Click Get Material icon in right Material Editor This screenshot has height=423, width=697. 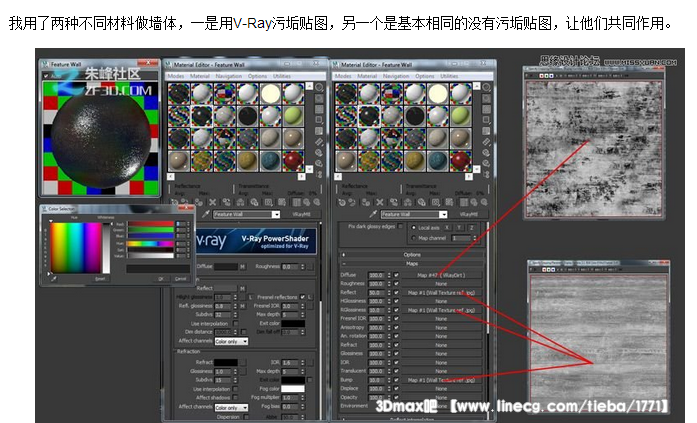342,202
